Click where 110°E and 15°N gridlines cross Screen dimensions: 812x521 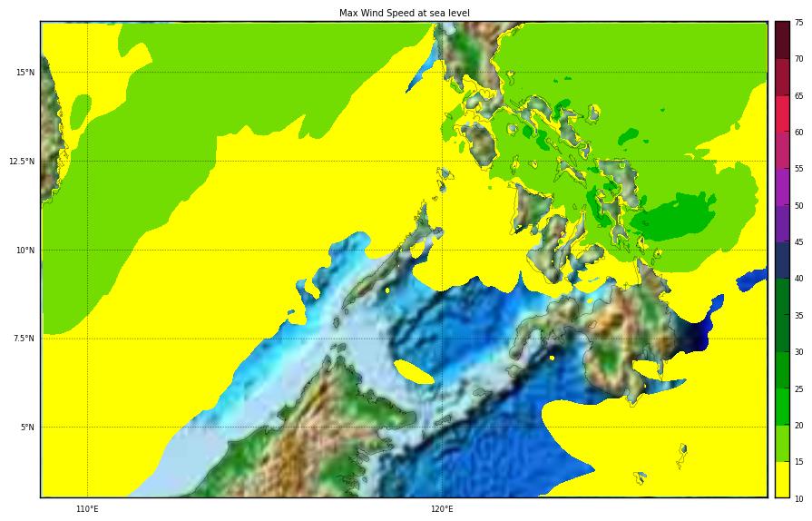click(x=87, y=73)
